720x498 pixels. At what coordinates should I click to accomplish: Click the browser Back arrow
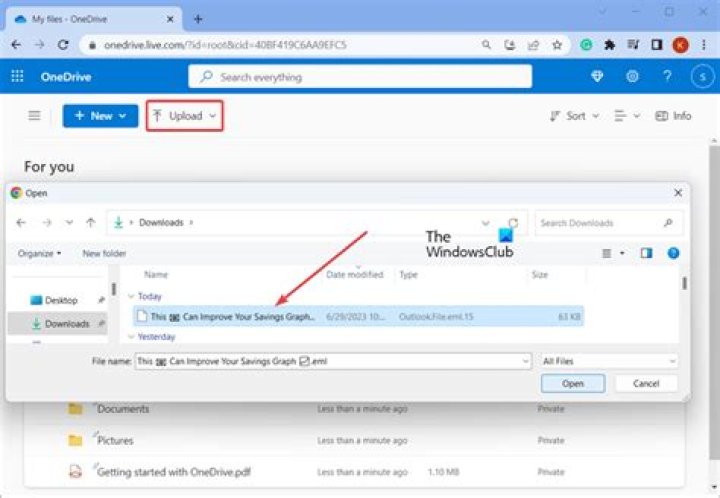point(16,45)
